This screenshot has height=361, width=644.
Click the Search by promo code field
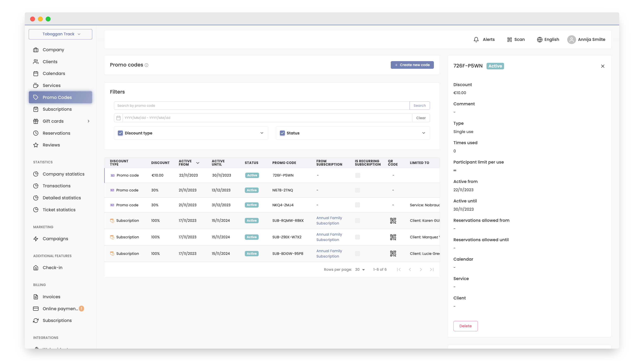[262, 106]
